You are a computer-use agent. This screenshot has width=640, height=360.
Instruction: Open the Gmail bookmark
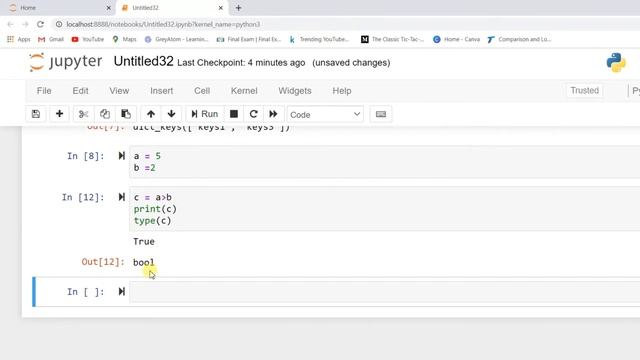pos(51,39)
